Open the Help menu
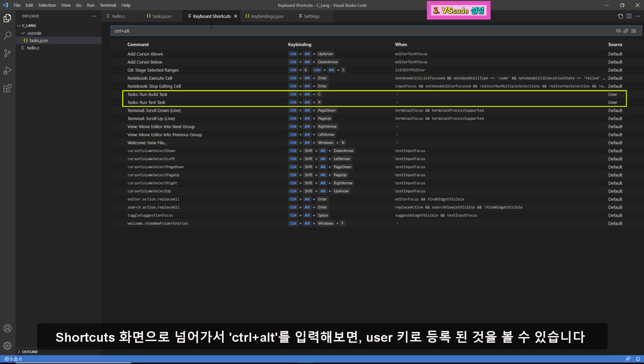 [x=126, y=5]
